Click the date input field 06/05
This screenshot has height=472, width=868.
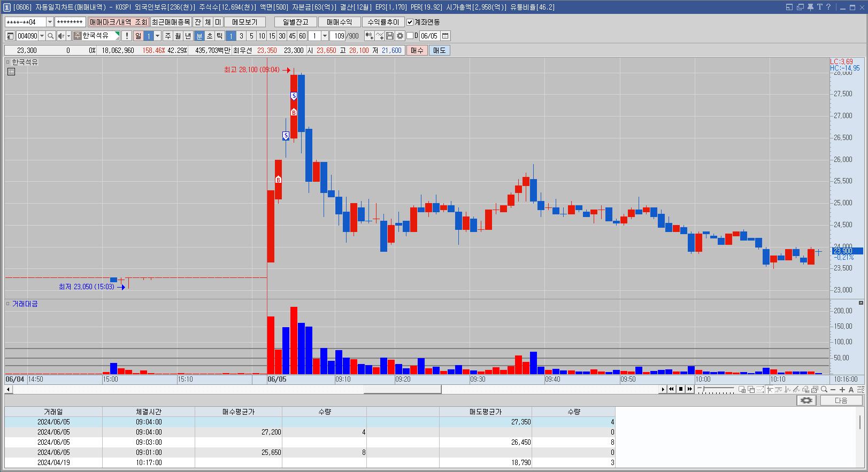point(429,36)
